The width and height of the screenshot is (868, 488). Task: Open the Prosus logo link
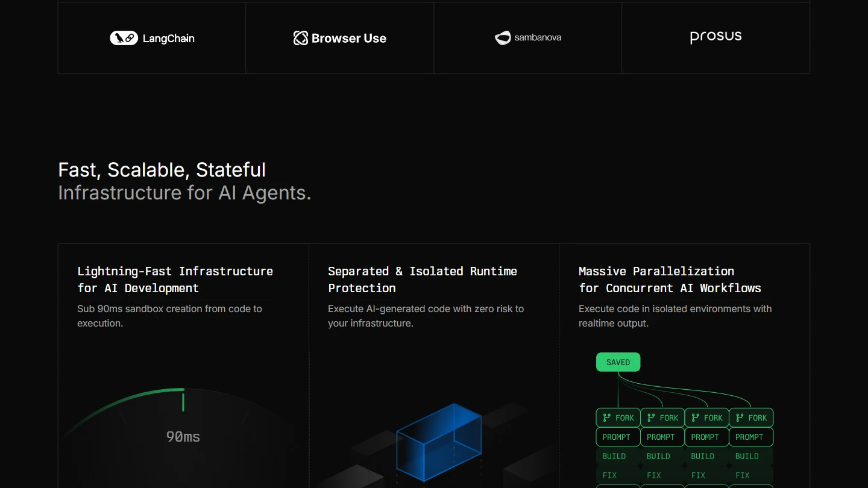715,37
